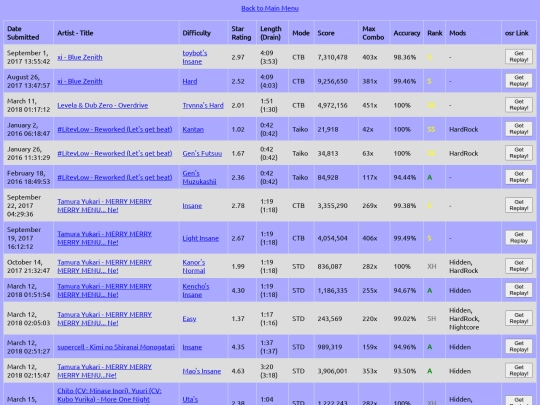Screen dimensions: 540x405
Task: Click the Score column header
Action: [336, 33]
